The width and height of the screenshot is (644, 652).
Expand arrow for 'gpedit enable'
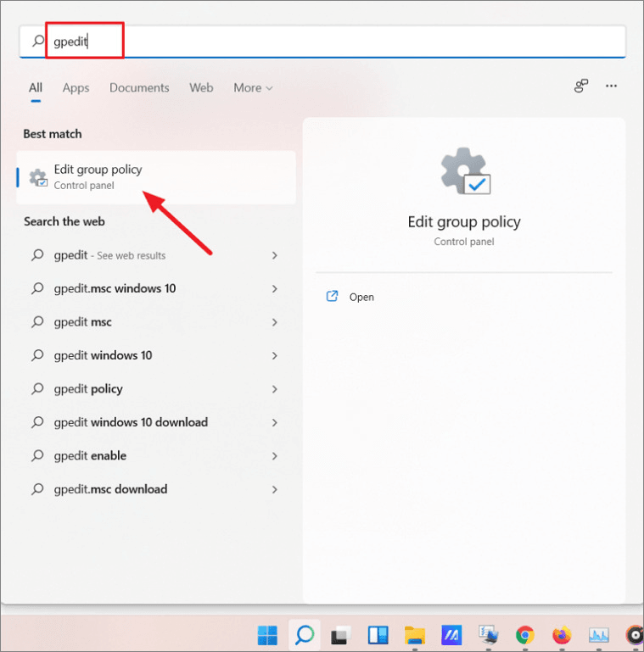275,456
